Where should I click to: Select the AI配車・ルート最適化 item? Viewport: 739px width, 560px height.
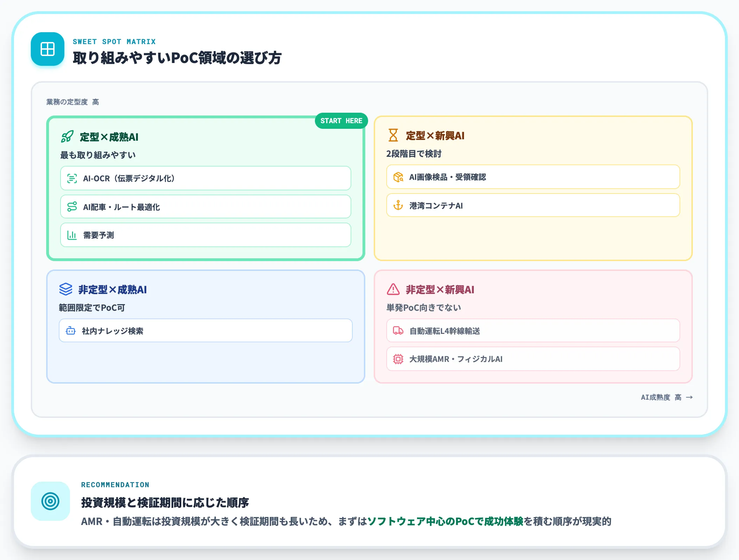pyautogui.click(x=206, y=207)
